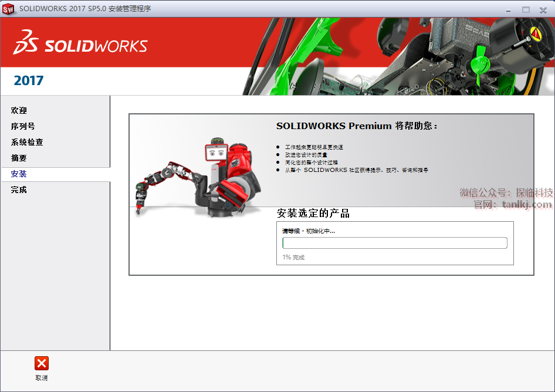
Task: Maximize the installation manager window
Action: coord(526,9)
